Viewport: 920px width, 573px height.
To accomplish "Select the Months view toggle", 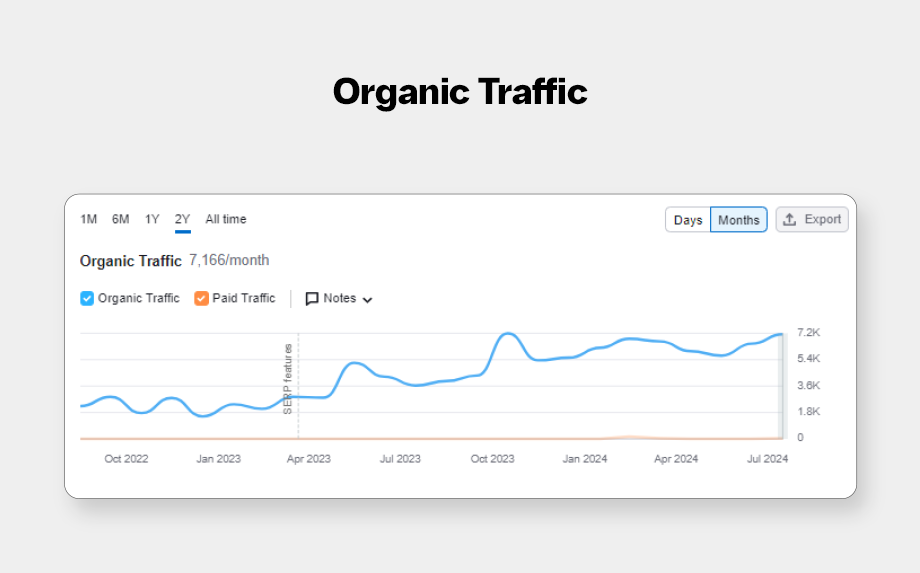I will 739,220.
